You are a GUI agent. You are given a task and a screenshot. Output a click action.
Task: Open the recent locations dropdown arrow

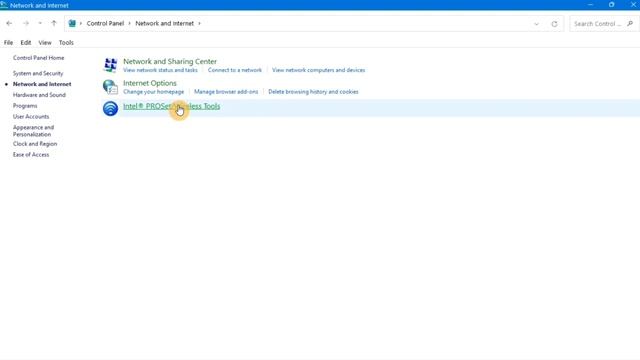[40, 23]
